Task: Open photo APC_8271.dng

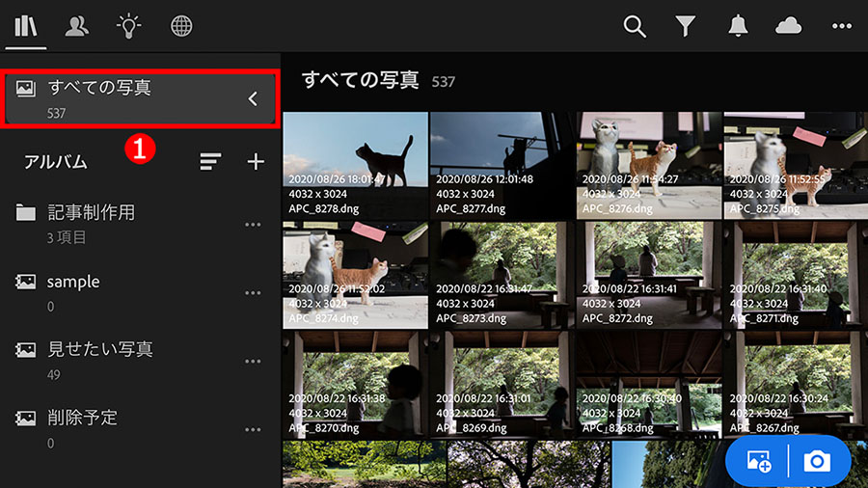Action: (796, 275)
